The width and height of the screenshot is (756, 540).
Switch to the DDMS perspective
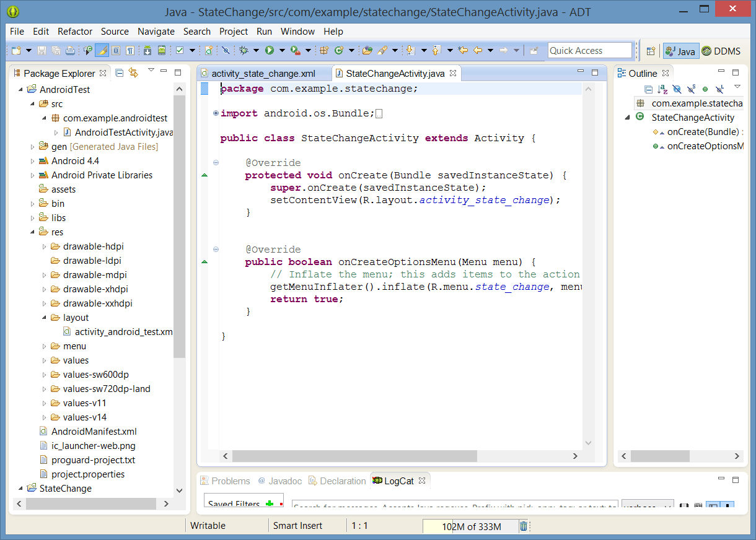721,51
